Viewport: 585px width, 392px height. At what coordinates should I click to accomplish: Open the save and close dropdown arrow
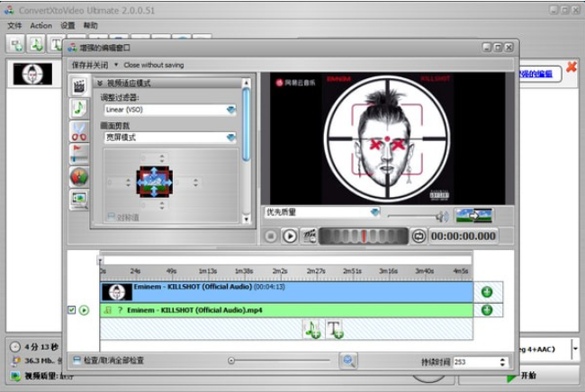[x=116, y=65]
